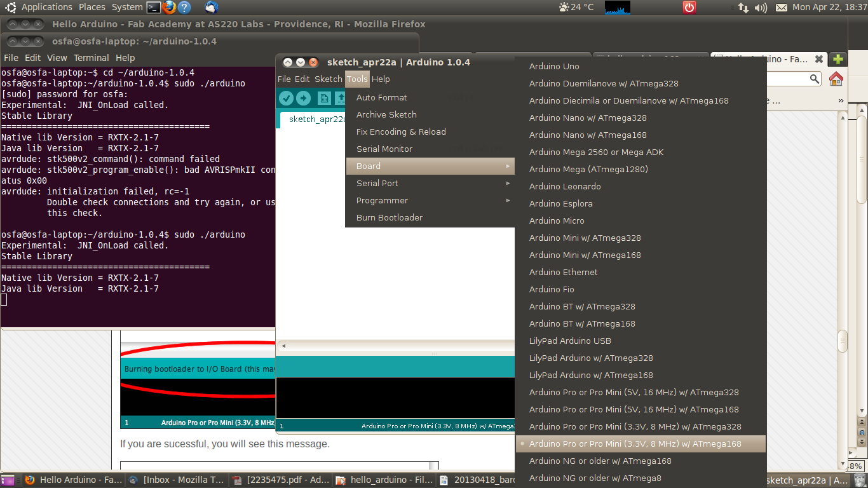Open the Arduino Edit menu

pos(302,79)
